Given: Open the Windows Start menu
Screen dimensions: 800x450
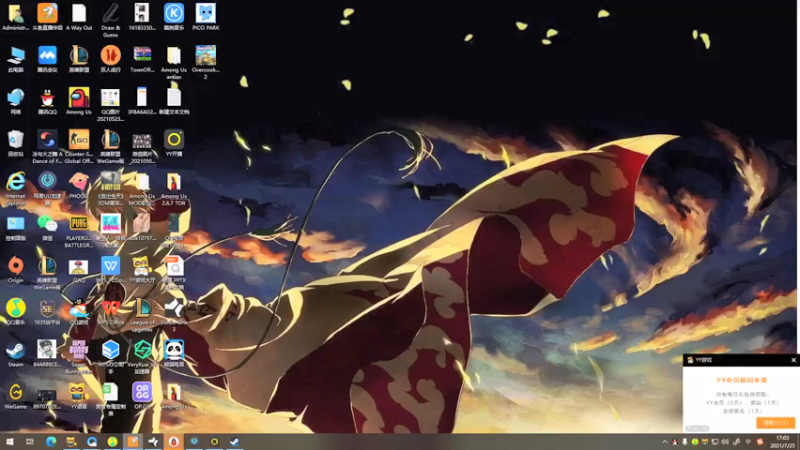Looking at the screenshot, I should 10,441.
